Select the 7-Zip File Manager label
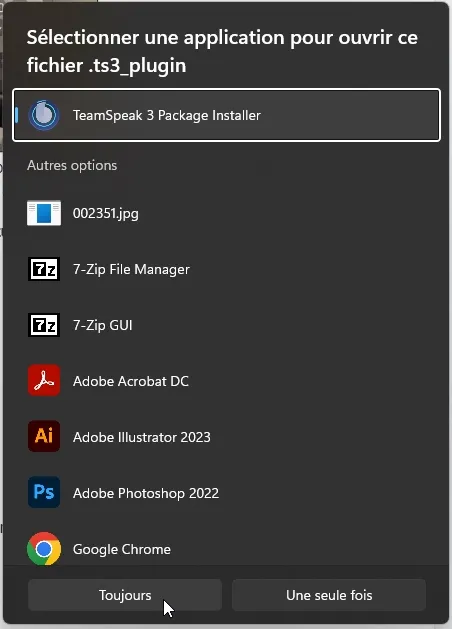This screenshot has height=629, width=452. [131, 269]
